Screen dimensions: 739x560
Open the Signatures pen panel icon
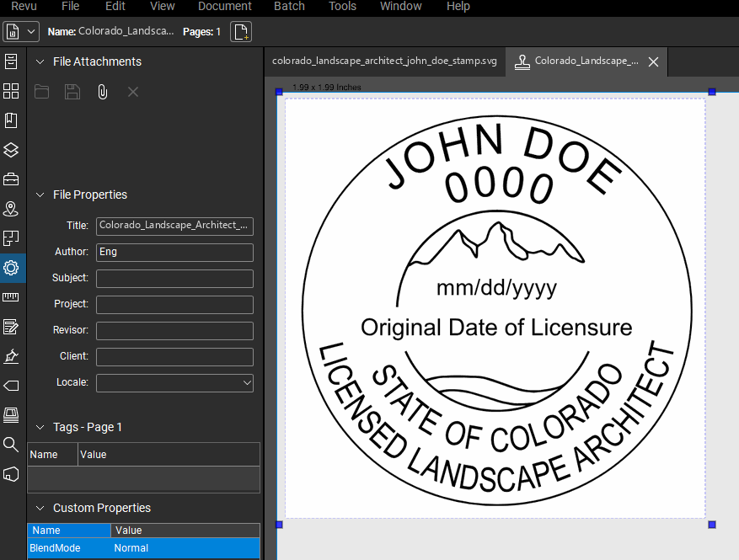coord(11,356)
